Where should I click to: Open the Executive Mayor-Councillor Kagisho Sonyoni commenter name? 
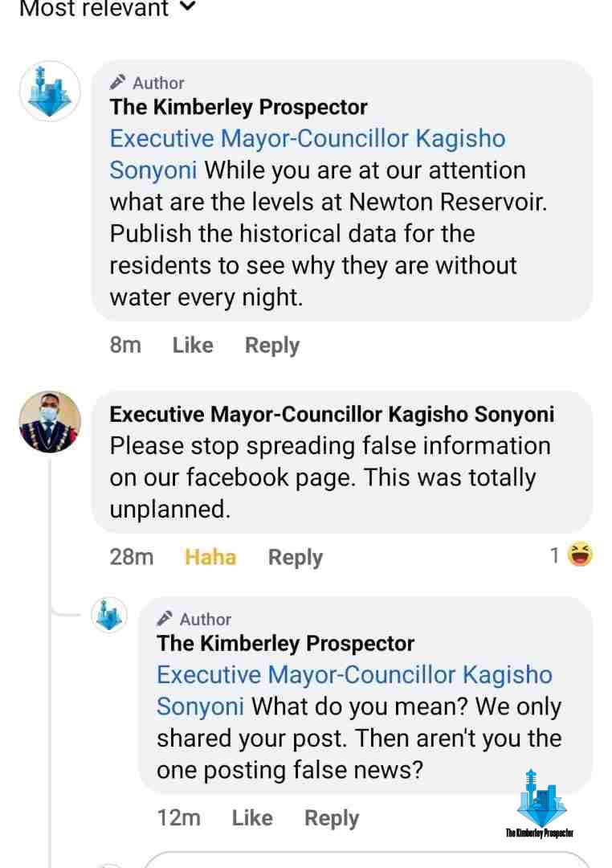coord(332,414)
